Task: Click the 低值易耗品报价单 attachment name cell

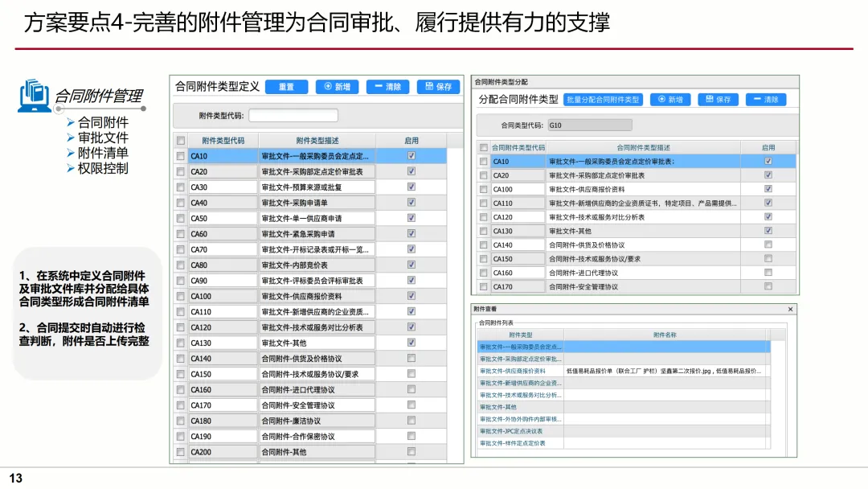Action: [665, 371]
